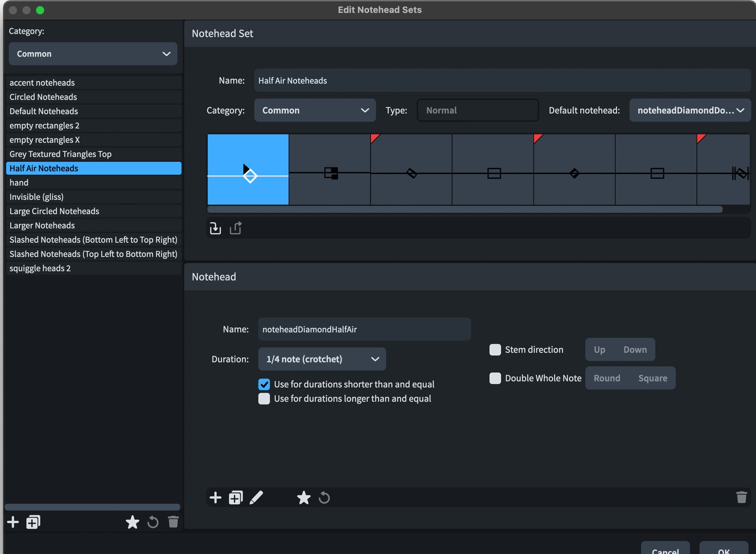The height and width of the screenshot is (554, 756).
Task: Click the notehead thumbnails horizontal scrollbar
Action: coord(465,209)
